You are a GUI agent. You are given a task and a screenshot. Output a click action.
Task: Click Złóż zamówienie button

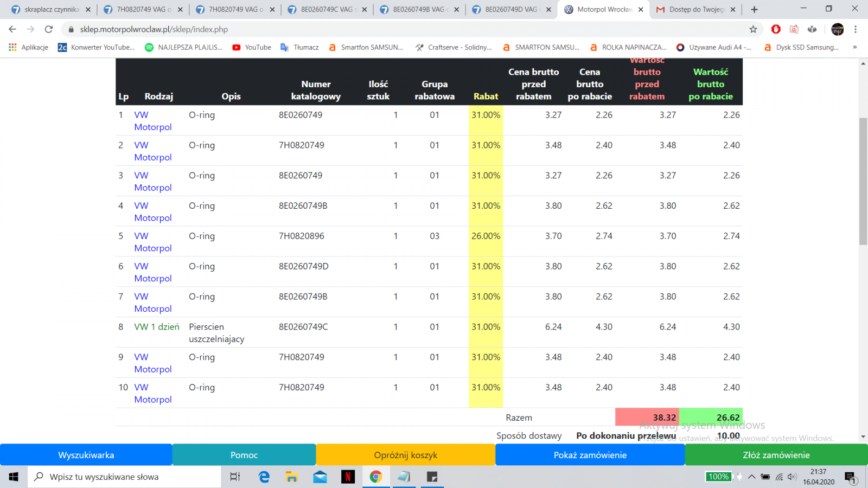(776, 455)
